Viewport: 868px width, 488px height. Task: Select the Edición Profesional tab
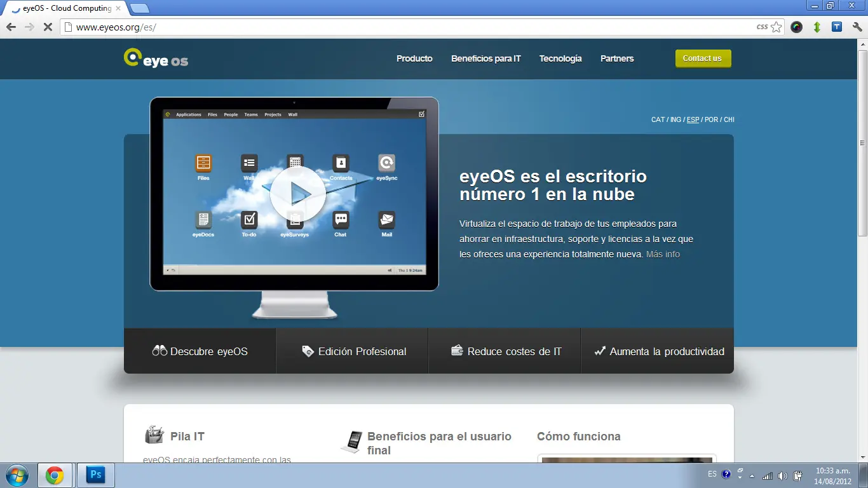pos(353,351)
